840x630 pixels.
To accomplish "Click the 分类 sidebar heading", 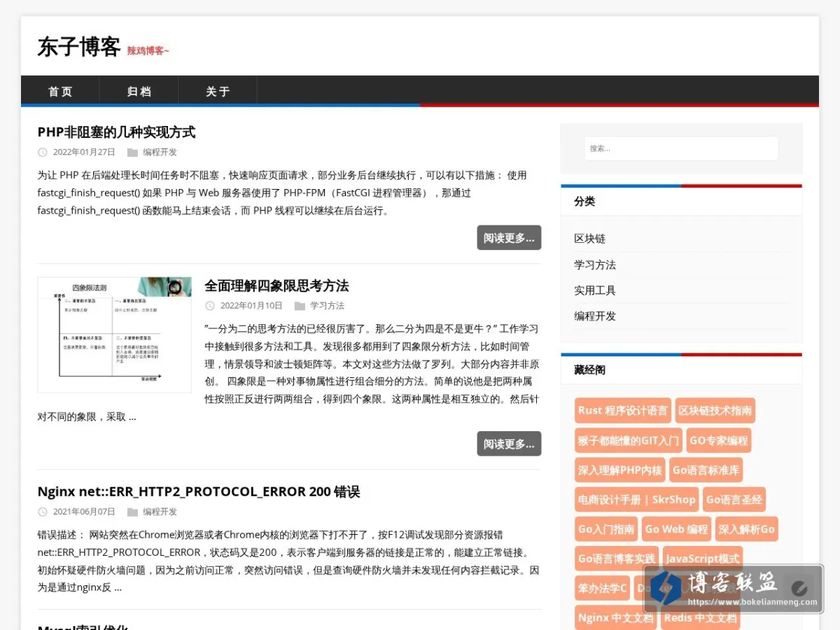I will pyautogui.click(x=584, y=202).
